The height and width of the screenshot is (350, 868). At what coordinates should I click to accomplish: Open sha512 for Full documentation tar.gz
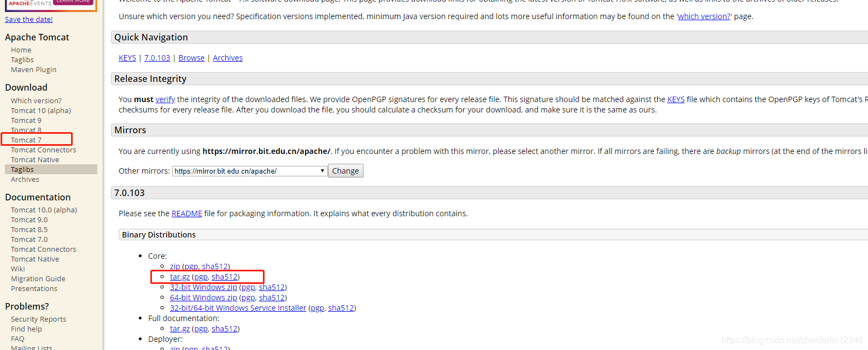[x=225, y=329]
